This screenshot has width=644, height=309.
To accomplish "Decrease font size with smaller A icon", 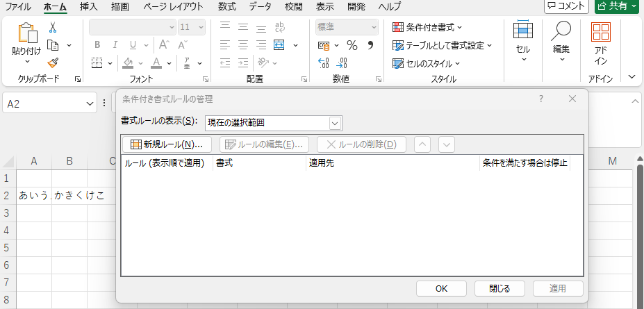I will pyautogui.click(x=182, y=44).
